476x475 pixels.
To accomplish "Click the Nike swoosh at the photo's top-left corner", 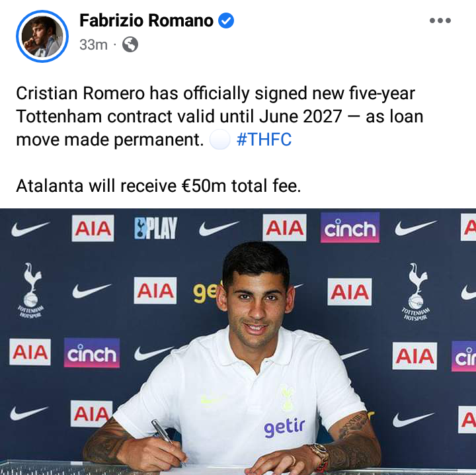I will tap(30, 229).
